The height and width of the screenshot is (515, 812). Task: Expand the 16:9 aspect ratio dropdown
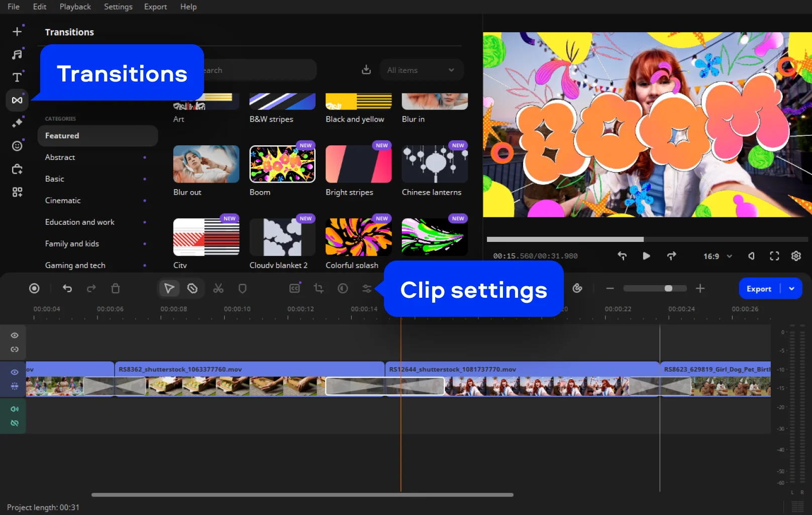(718, 256)
